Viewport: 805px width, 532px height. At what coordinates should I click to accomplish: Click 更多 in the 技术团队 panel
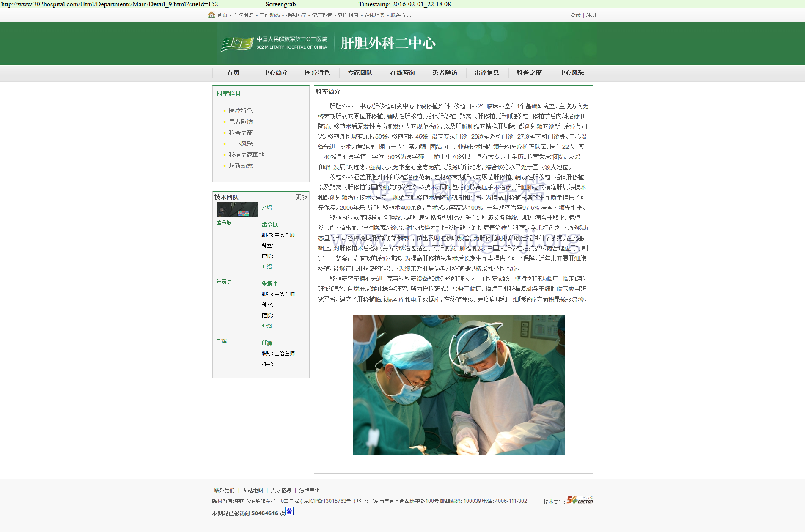[x=301, y=197]
